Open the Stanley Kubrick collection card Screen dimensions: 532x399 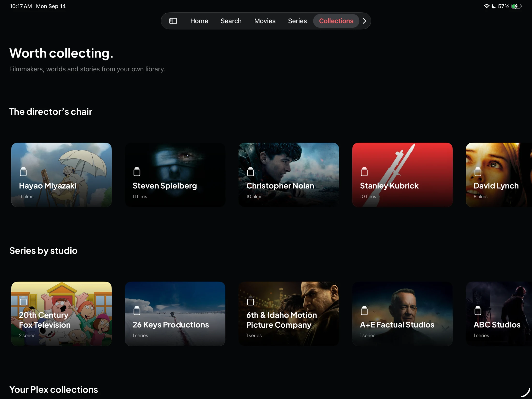(x=402, y=175)
